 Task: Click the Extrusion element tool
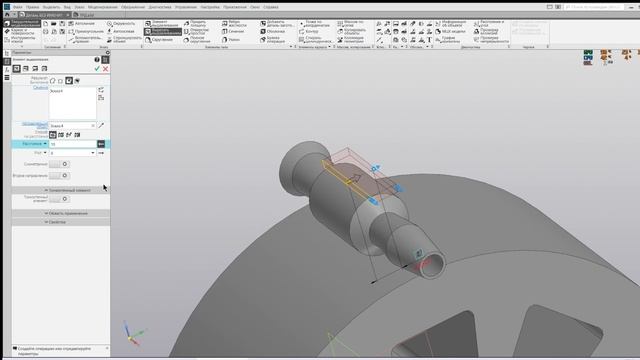(162, 24)
